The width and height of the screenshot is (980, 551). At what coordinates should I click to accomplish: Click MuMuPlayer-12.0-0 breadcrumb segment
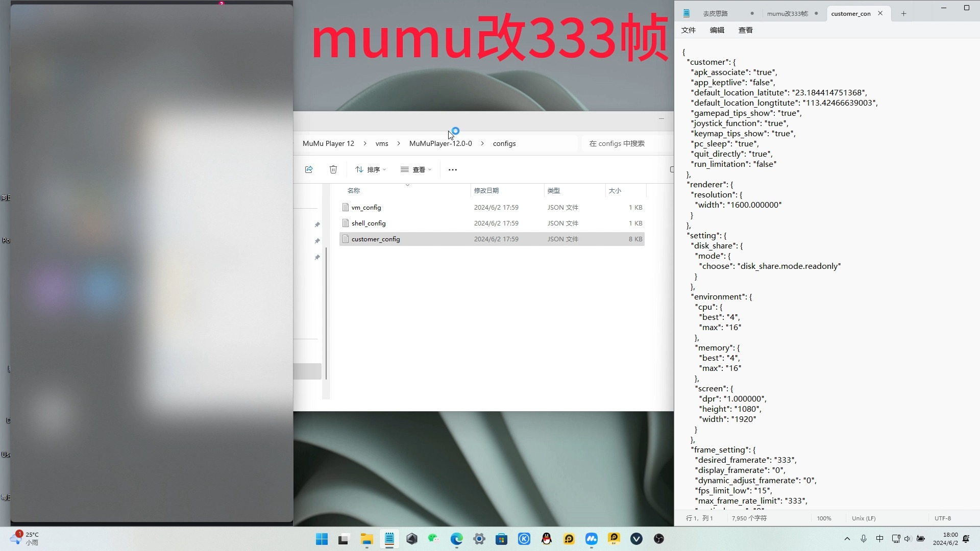[x=440, y=144]
